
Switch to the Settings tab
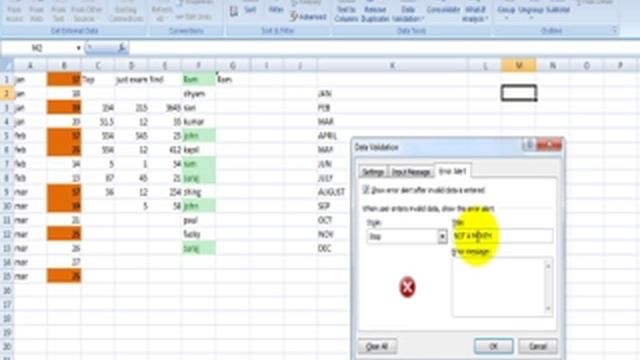click(x=373, y=172)
